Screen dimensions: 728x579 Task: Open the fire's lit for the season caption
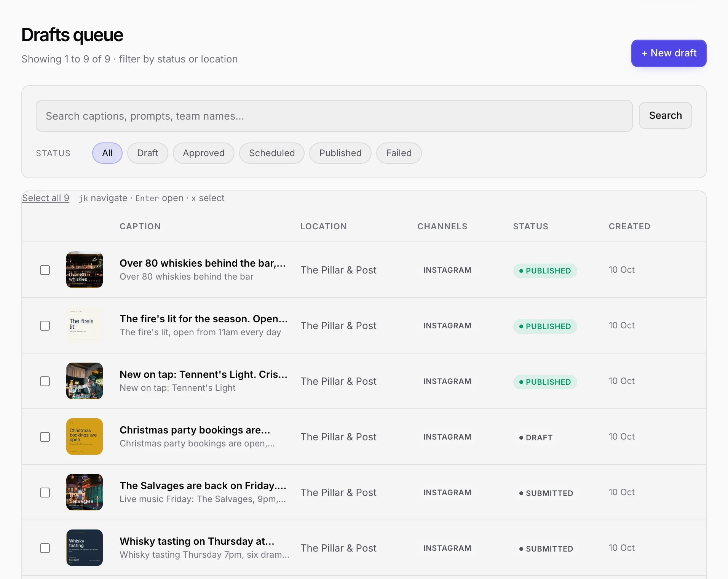[x=204, y=319]
